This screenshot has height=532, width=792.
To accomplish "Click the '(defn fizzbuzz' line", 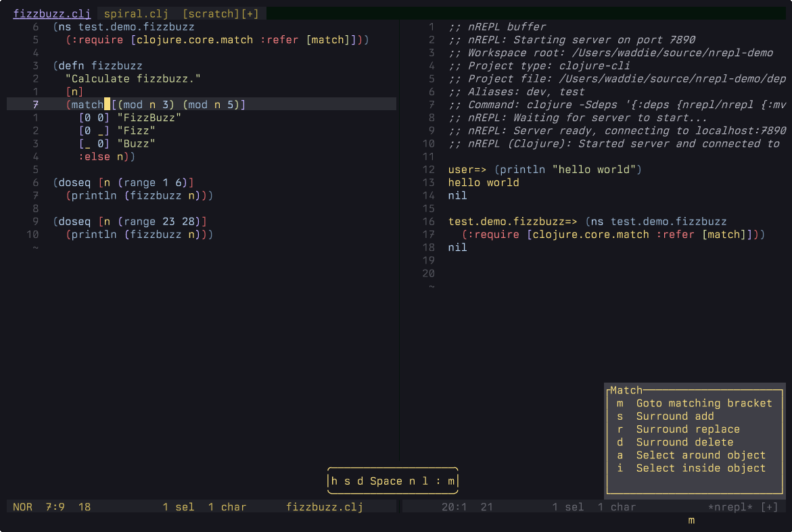I will coord(98,66).
